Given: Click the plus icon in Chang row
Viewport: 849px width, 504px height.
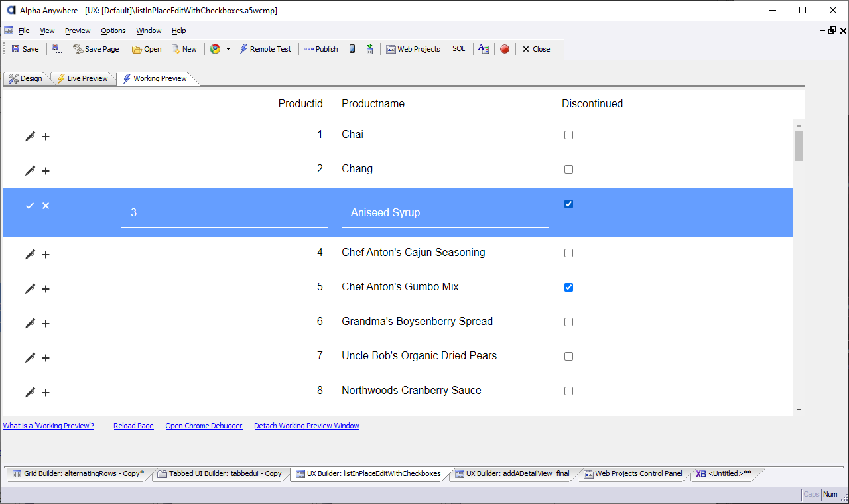Looking at the screenshot, I should pos(46,171).
